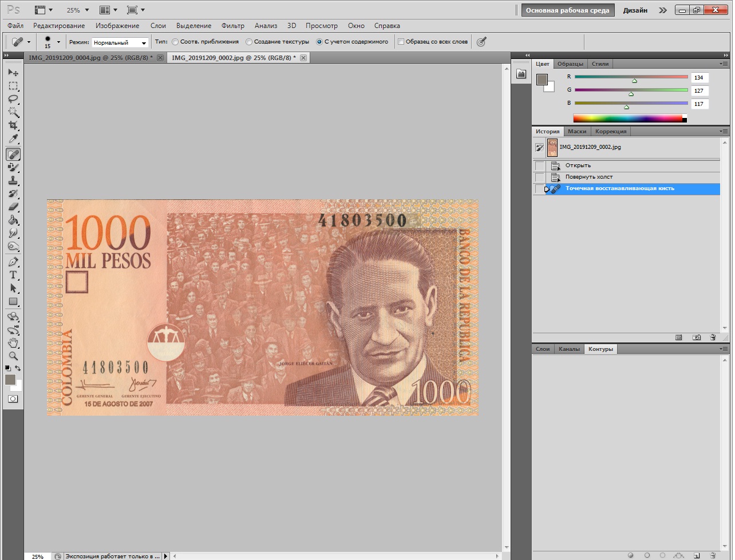
Task: Open the History panel options menu
Action: click(x=724, y=131)
